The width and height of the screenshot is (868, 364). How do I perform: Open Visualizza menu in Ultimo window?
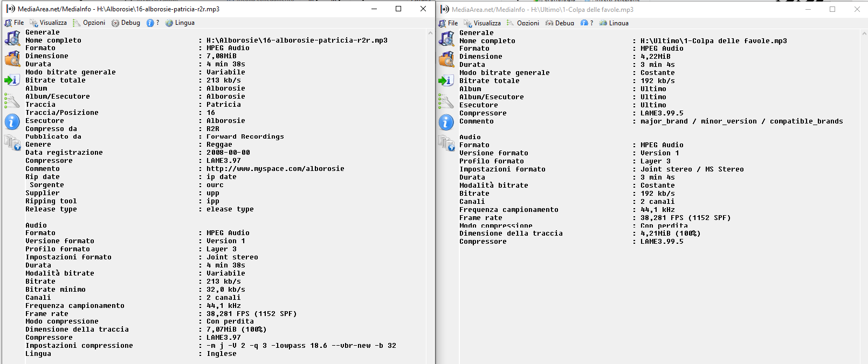click(x=482, y=23)
